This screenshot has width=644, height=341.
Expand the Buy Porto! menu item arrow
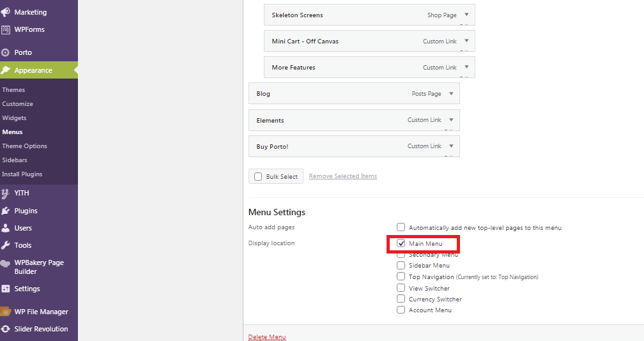451,146
